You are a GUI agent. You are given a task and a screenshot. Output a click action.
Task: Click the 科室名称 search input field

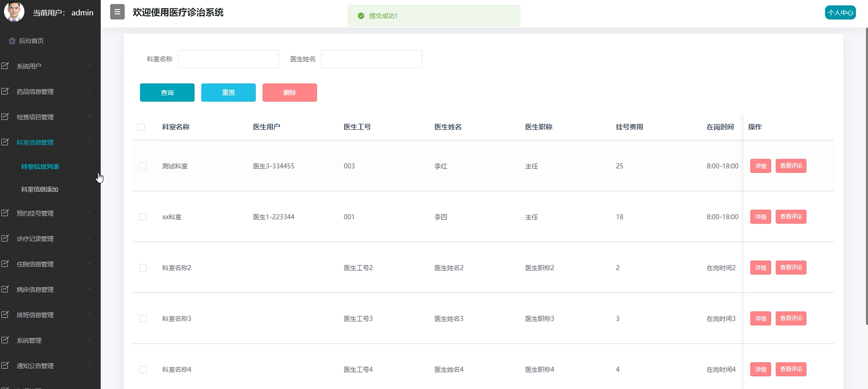coord(228,59)
